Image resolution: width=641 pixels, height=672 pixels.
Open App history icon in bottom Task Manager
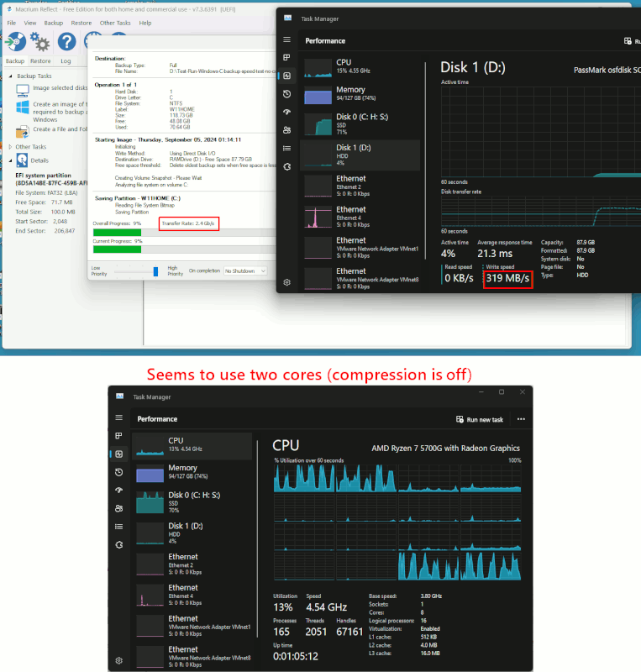pos(118,472)
